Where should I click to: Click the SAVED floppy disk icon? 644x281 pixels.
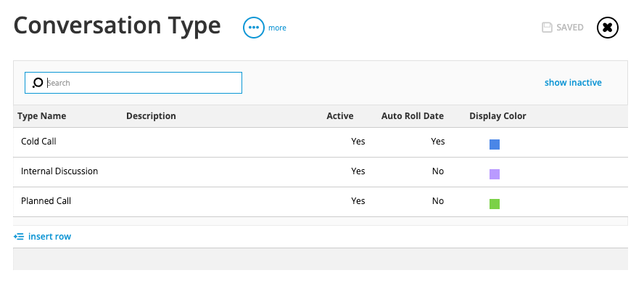point(547,28)
